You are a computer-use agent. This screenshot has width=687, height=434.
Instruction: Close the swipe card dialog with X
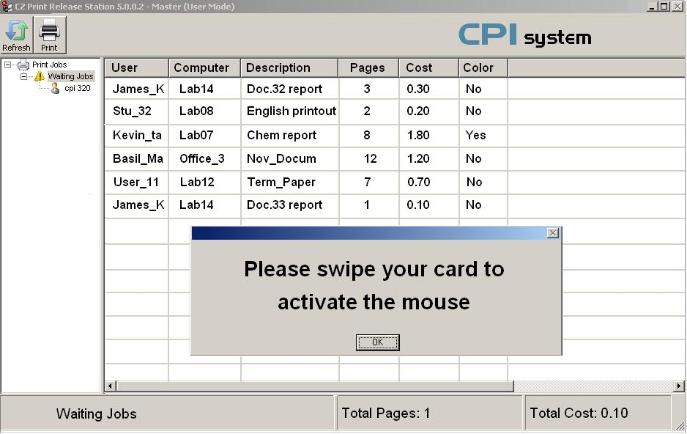coord(553,233)
